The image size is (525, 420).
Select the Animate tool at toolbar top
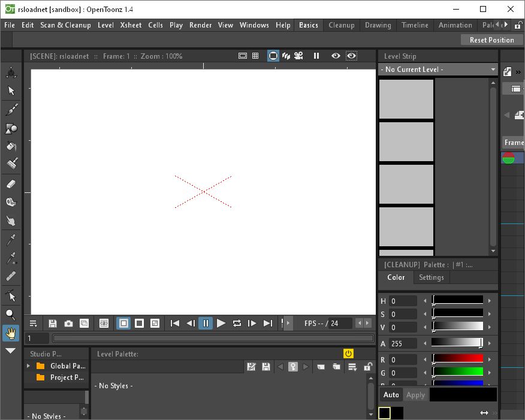pyautogui.click(x=11, y=73)
